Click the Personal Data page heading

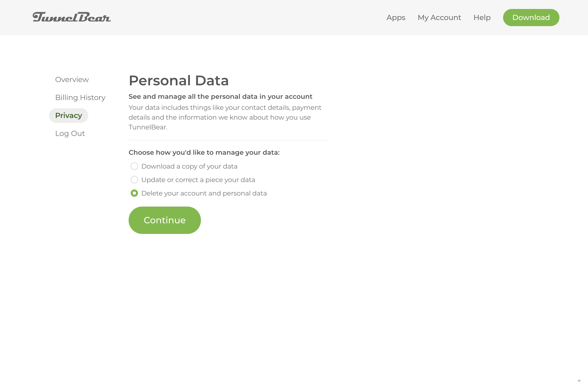pos(179,80)
